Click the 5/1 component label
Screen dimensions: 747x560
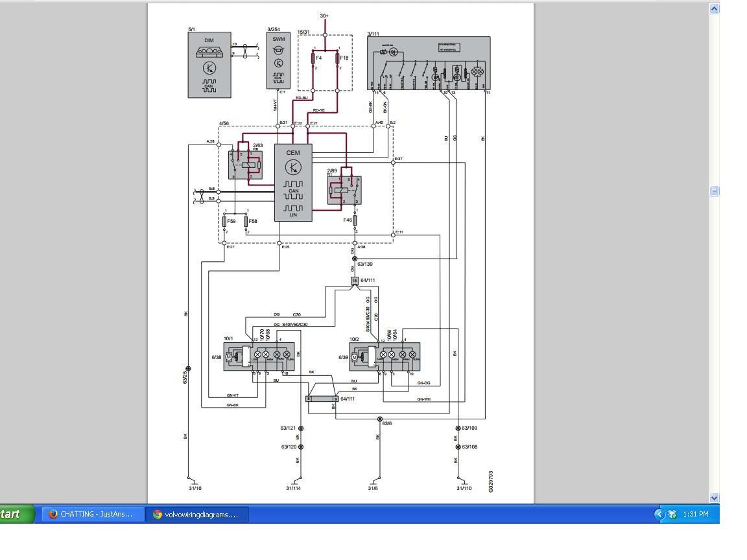[x=191, y=30]
